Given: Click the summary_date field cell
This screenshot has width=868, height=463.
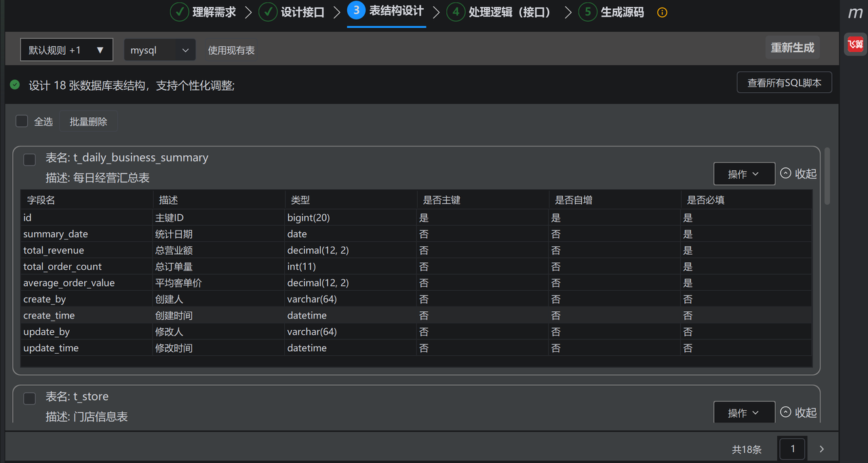Looking at the screenshot, I should click(87, 234).
